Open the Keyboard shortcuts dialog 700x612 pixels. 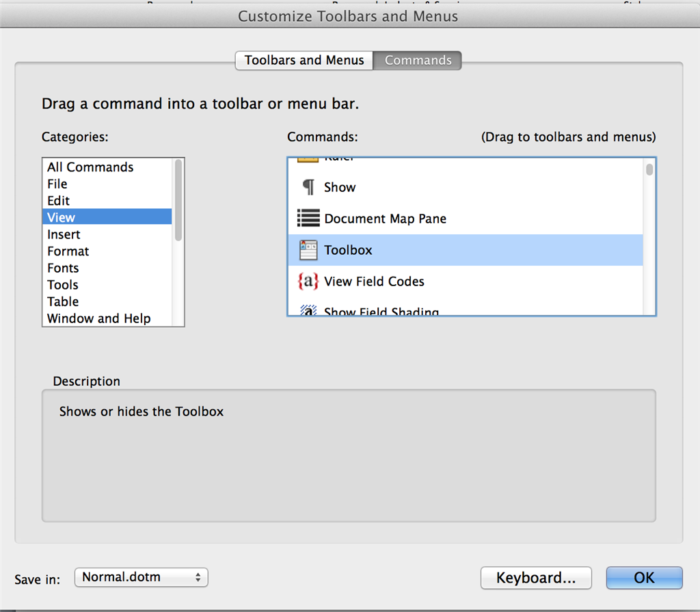point(536,577)
